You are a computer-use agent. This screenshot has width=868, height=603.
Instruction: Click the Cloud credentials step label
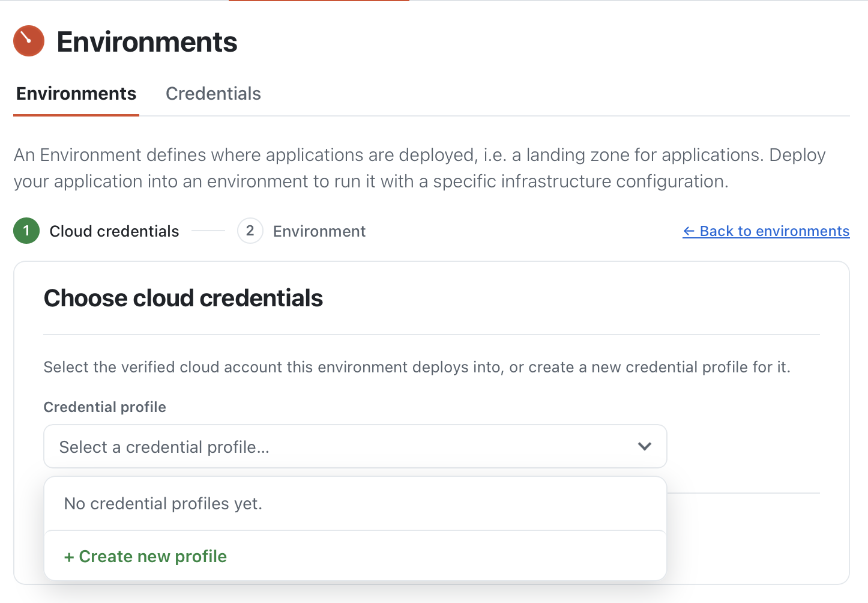click(114, 231)
